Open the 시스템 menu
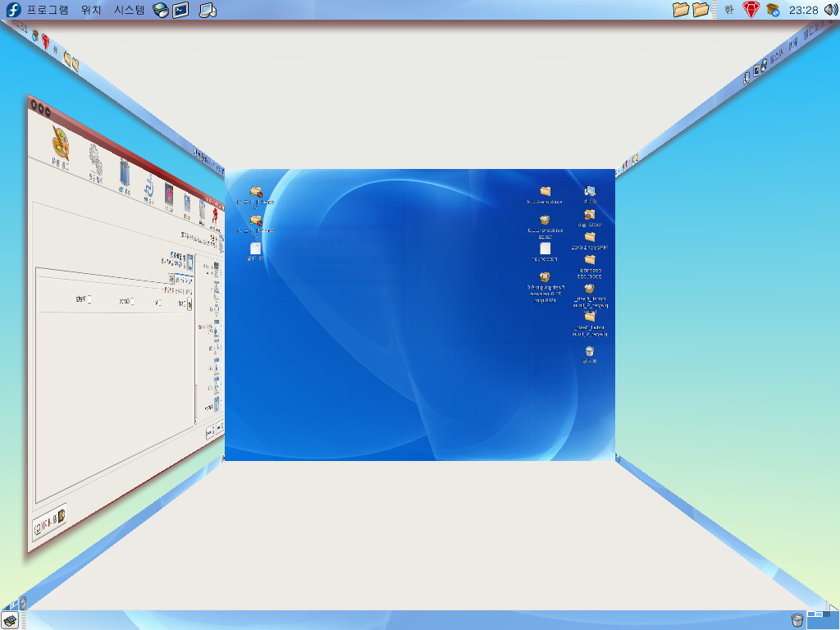The width and height of the screenshot is (840, 630). point(129,10)
